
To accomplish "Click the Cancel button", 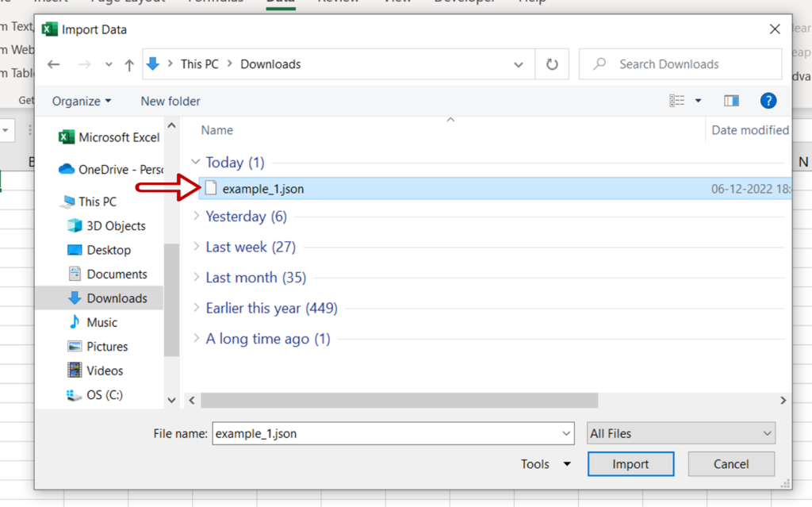I will click(730, 463).
